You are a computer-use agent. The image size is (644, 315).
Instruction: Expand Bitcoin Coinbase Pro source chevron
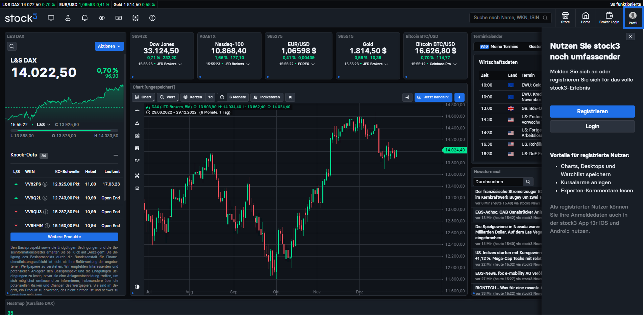(x=455, y=64)
